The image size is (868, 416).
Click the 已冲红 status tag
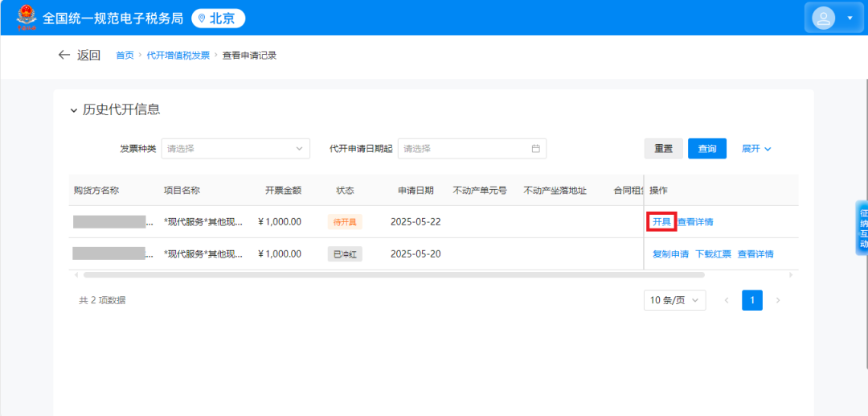pos(345,254)
